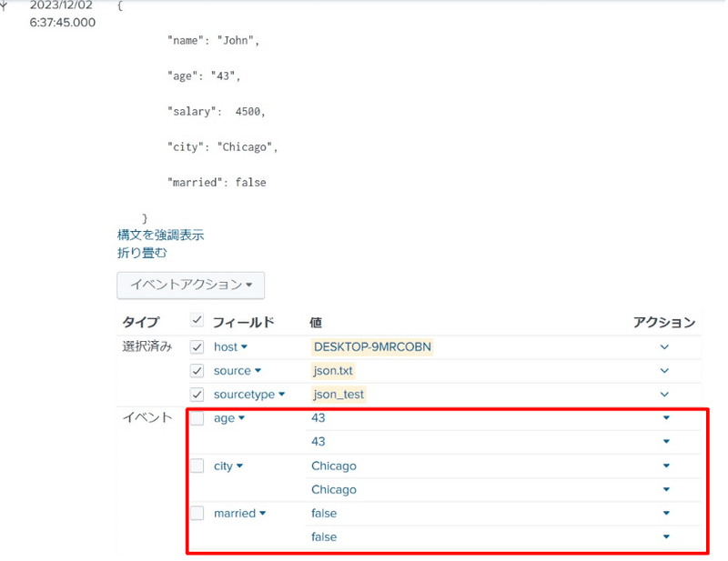
Task: Open the action chevron next to age value 43
Action: click(666, 418)
